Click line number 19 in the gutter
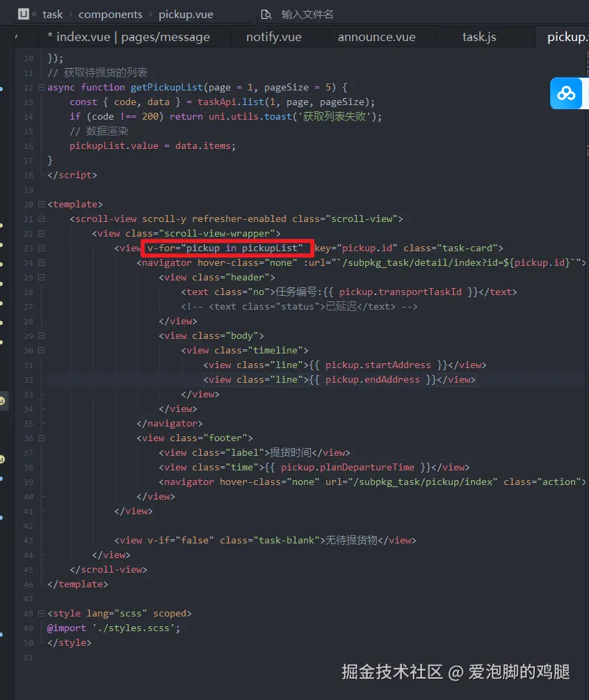 [28, 190]
